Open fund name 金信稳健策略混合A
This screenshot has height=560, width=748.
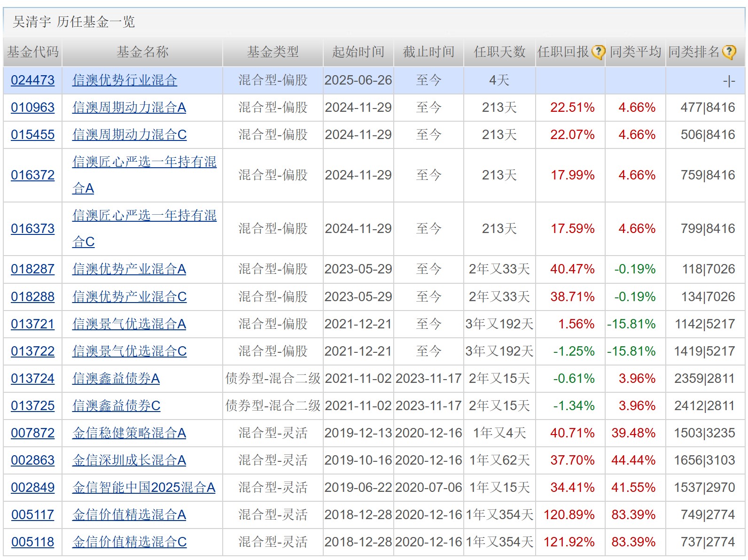point(129,433)
